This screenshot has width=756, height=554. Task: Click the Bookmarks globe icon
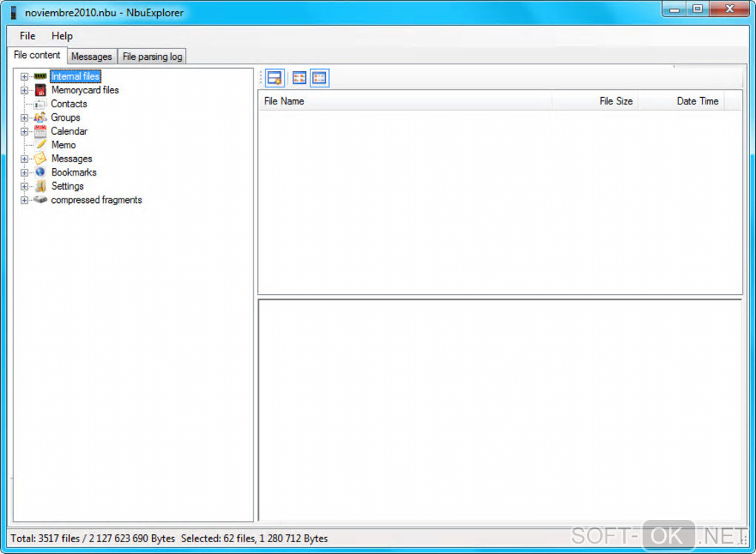(41, 172)
